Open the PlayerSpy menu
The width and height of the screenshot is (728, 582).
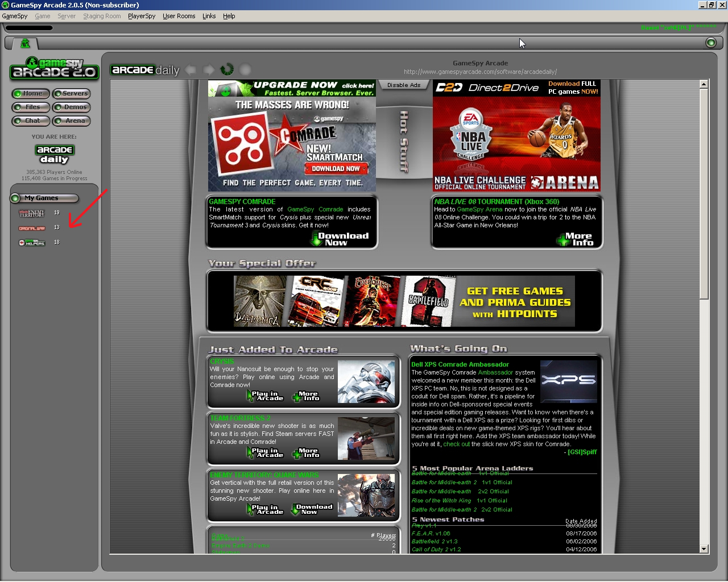(x=142, y=16)
